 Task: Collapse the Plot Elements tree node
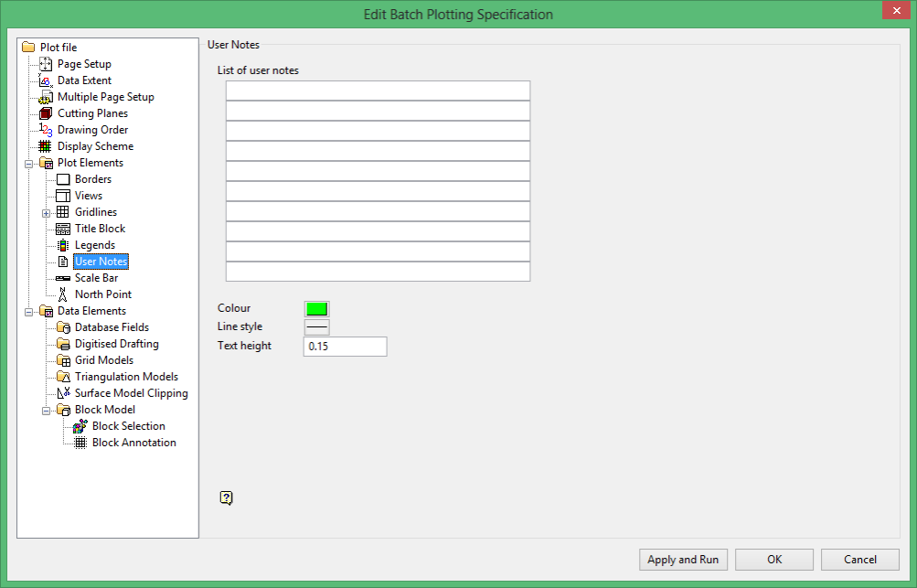click(28, 164)
